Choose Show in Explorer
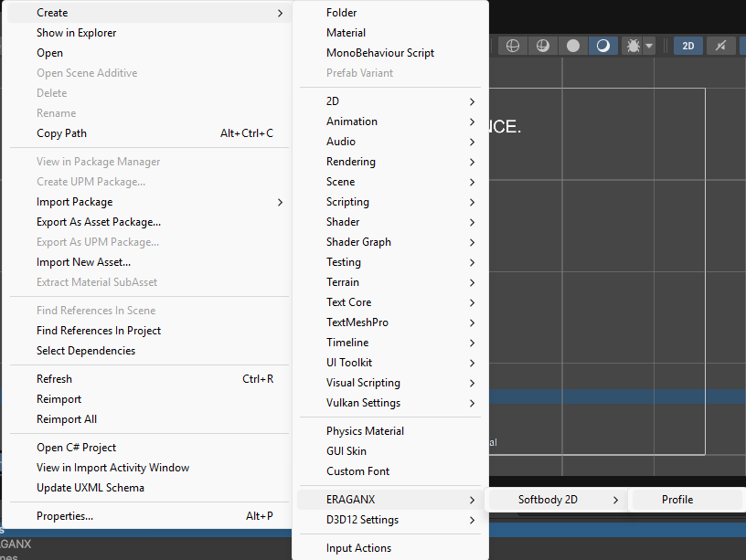 [x=149, y=33]
